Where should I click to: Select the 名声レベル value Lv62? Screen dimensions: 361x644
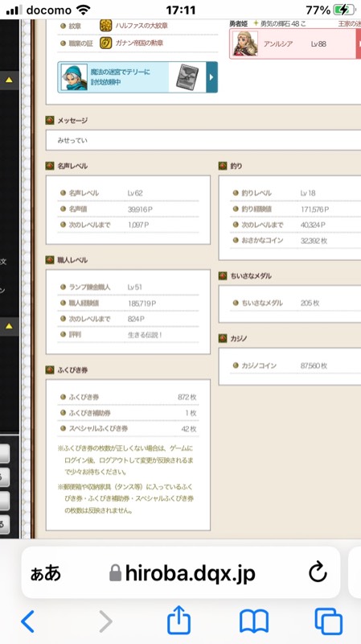click(x=135, y=193)
